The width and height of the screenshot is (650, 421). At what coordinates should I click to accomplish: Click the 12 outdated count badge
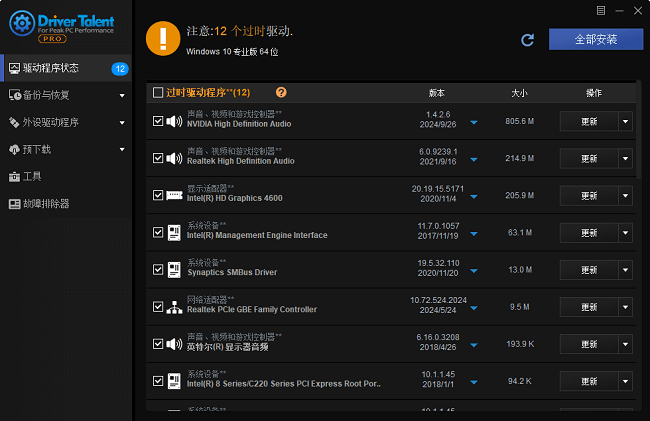click(120, 69)
